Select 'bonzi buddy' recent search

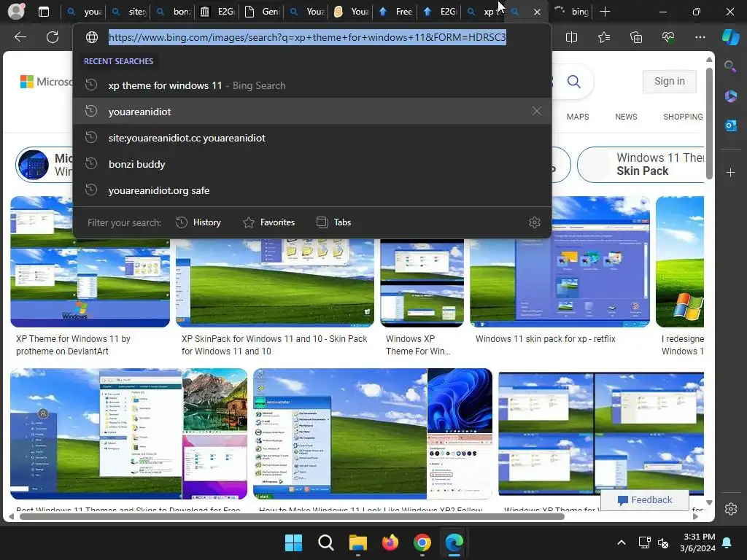click(312, 164)
